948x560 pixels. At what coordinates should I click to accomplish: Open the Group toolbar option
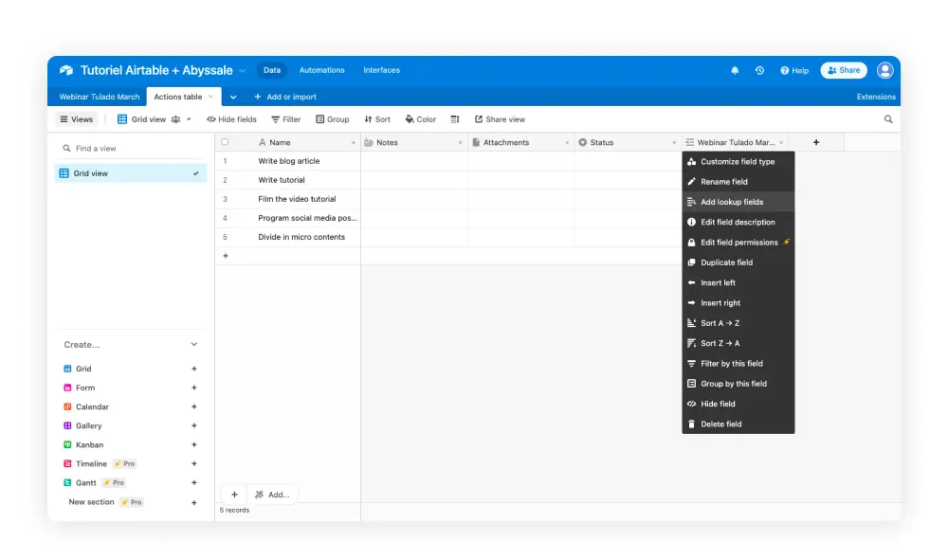333,119
